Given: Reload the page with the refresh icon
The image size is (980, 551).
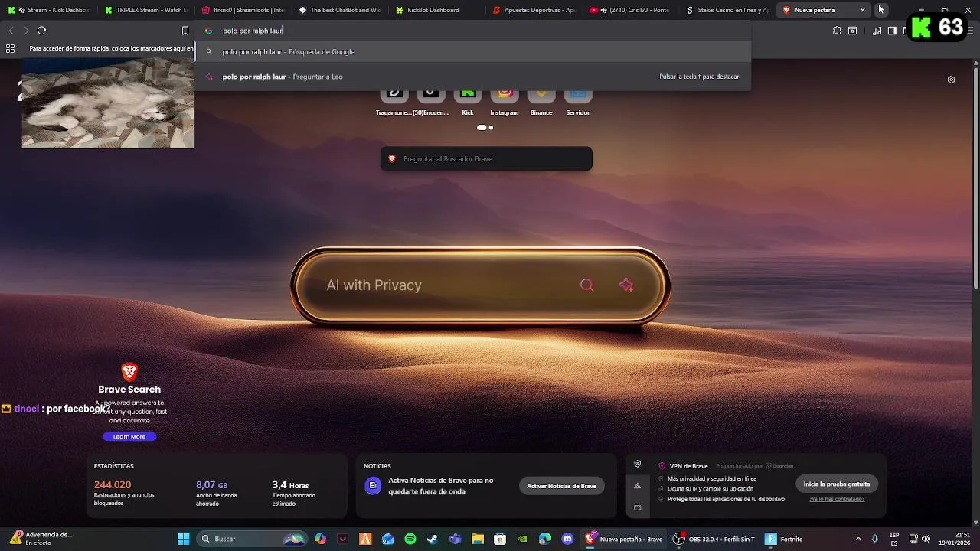Looking at the screenshot, I should coord(42,31).
